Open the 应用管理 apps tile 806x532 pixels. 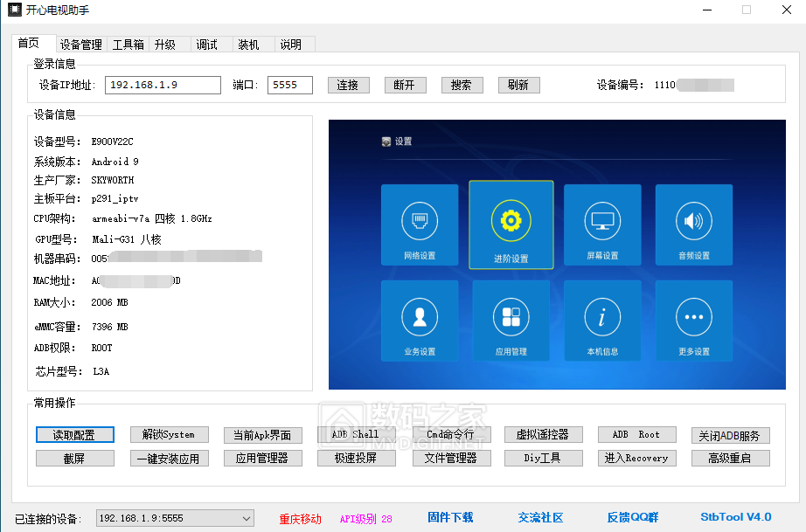[x=511, y=321]
